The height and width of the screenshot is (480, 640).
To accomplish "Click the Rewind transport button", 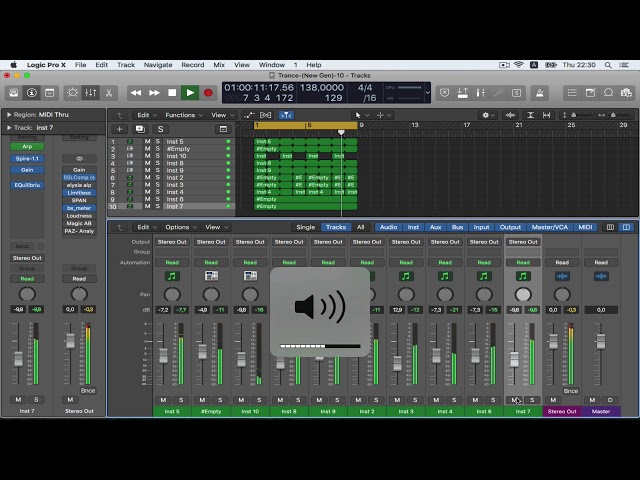I will click(x=136, y=93).
